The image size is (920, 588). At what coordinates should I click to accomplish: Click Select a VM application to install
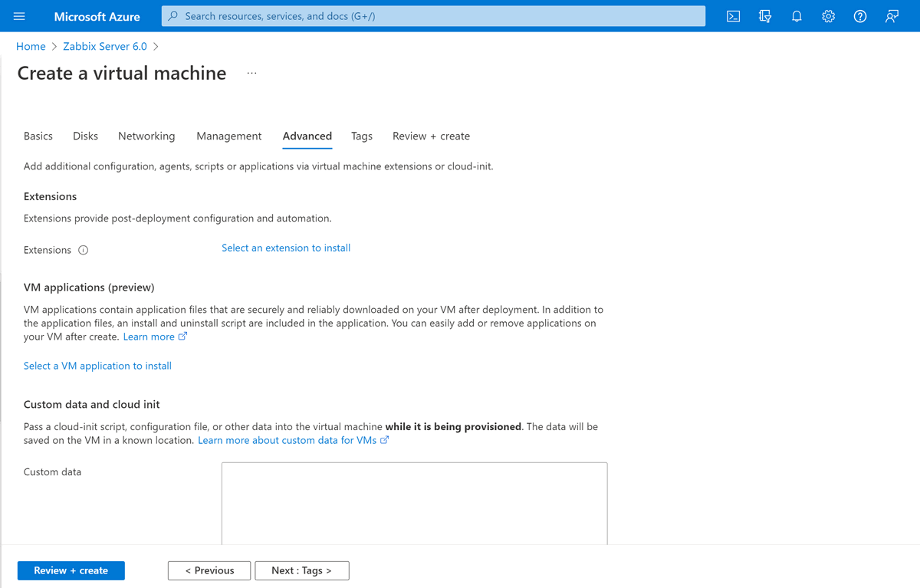click(x=97, y=366)
